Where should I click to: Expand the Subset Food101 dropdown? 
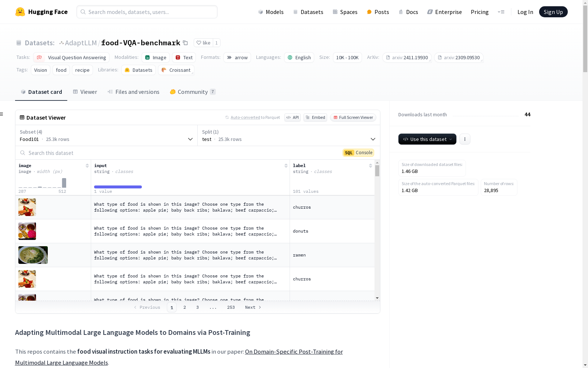point(107,135)
